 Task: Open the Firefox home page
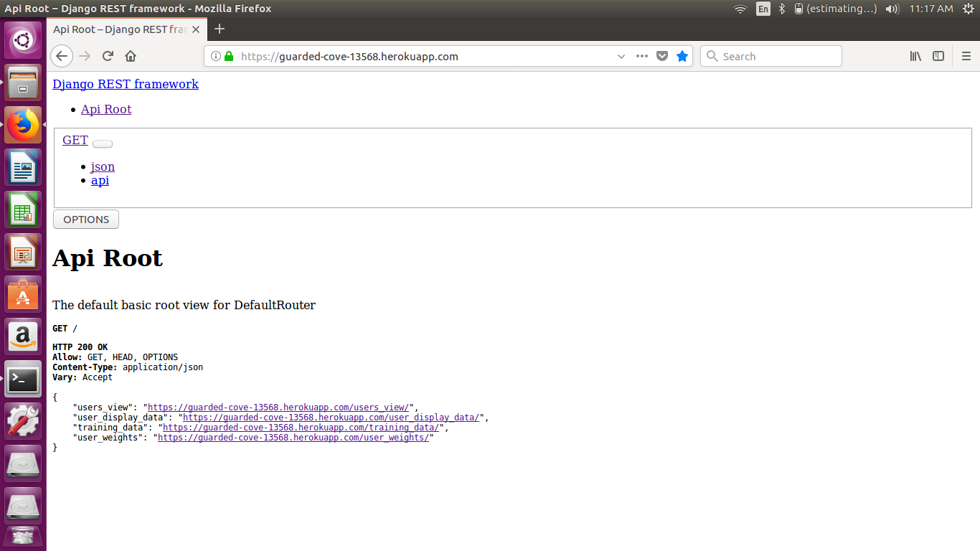[131, 56]
